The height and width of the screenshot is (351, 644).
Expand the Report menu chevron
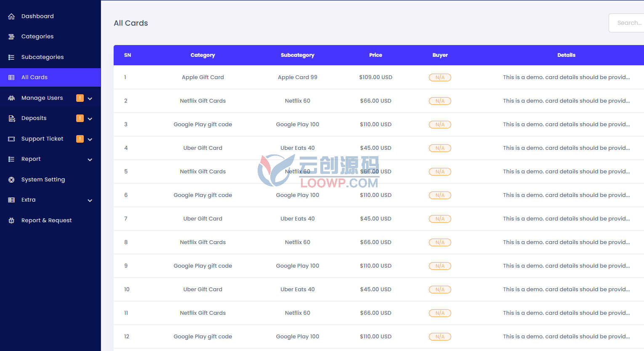(90, 160)
